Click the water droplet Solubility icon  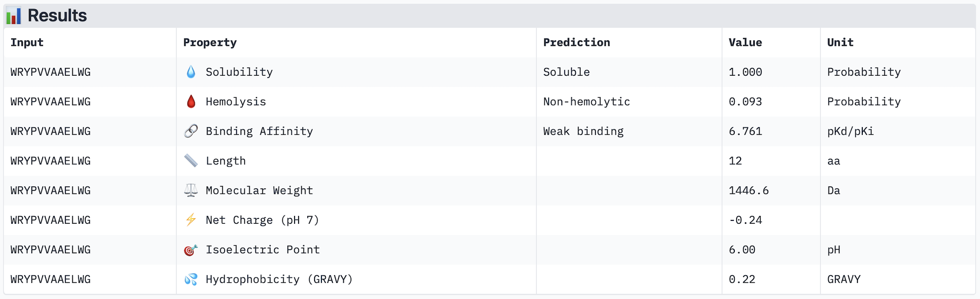pyautogui.click(x=191, y=72)
